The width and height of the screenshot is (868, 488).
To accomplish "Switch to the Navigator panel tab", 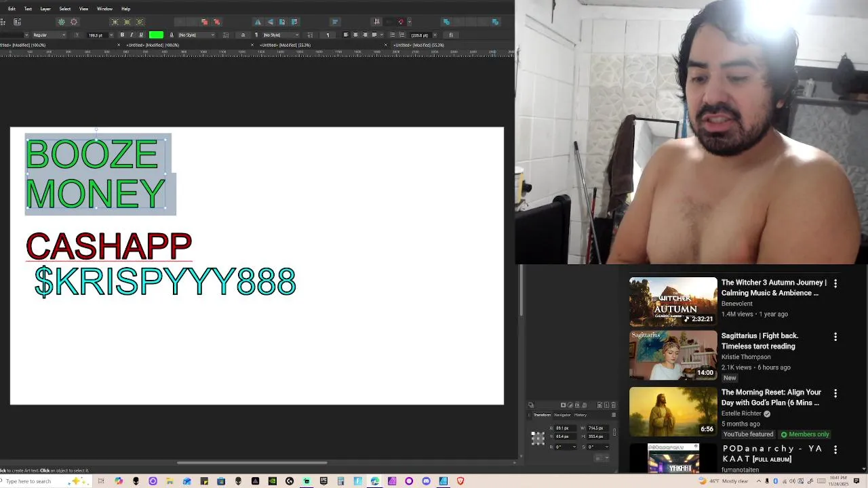I will (562, 415).
